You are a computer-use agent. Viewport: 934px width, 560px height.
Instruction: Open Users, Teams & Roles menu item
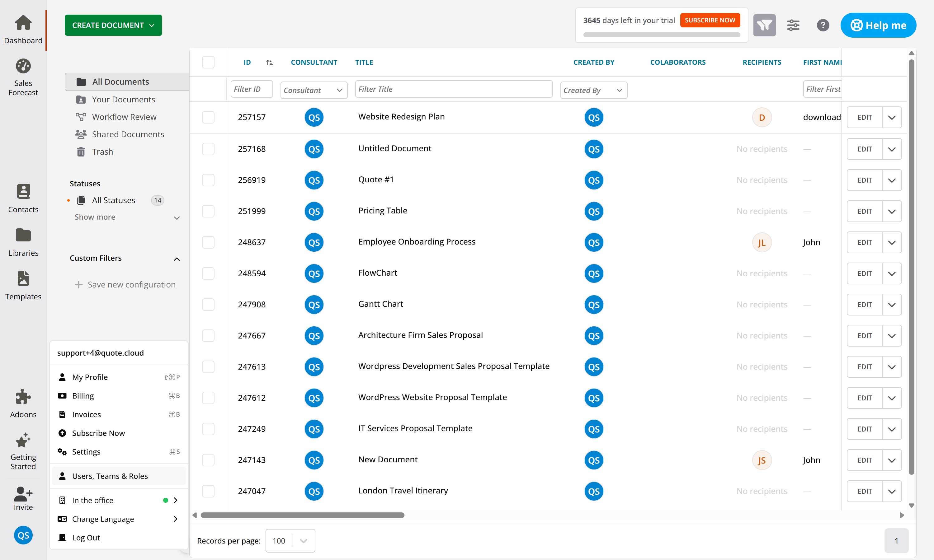110,476
